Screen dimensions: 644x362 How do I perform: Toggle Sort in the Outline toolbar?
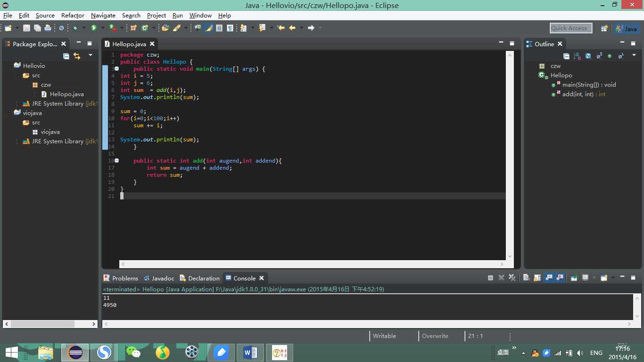point(577,56)
